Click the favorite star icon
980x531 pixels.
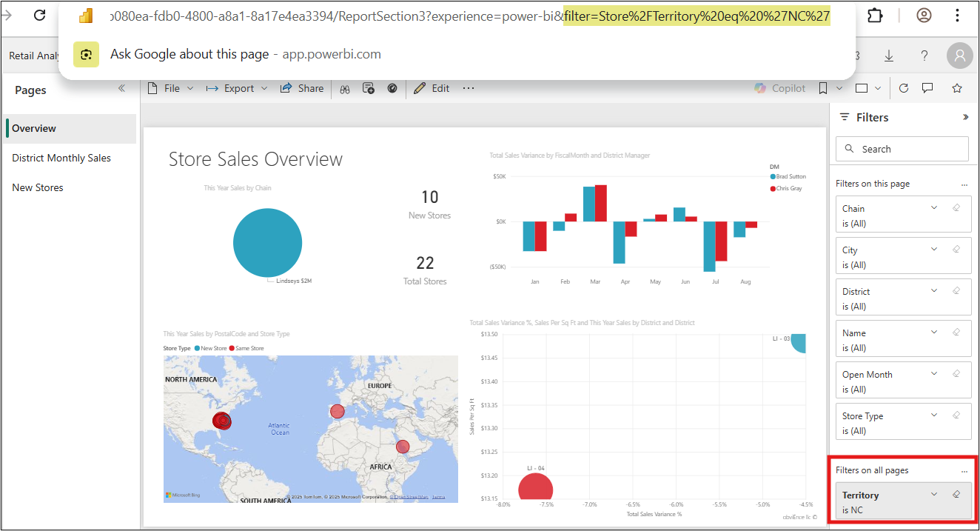956,88
